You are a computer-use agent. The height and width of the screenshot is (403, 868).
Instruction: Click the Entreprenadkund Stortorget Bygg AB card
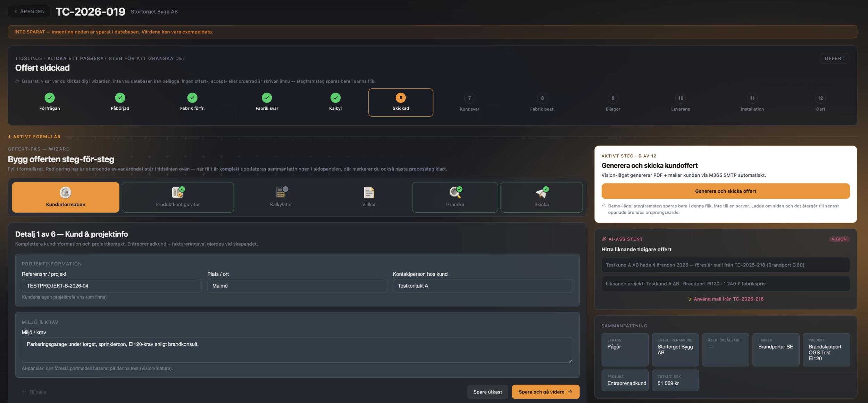[x=675, y=349]
